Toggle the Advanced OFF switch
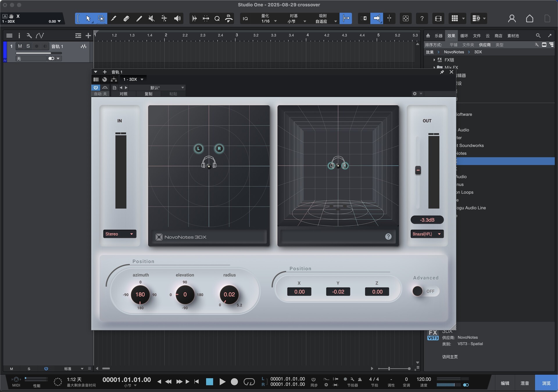Screen dimensions: 558x392 (425, 291)
